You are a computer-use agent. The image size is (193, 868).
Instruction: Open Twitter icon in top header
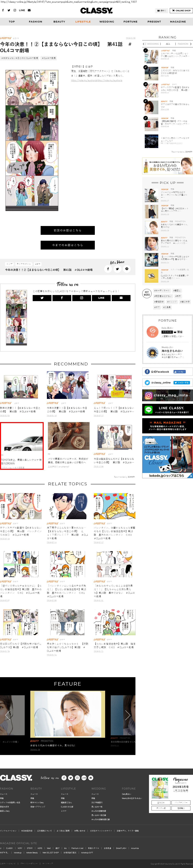coord(9,10)
